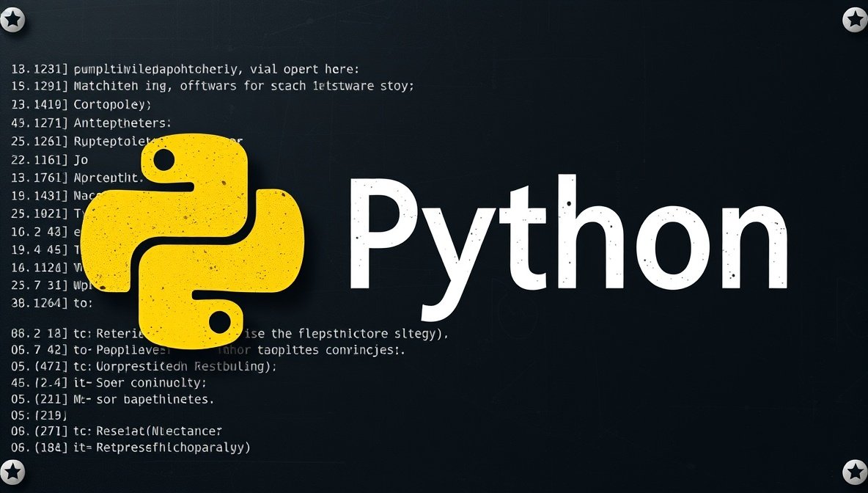
Task: Click the timestamp "16.2 43]"
Action: tap(40, 232)
